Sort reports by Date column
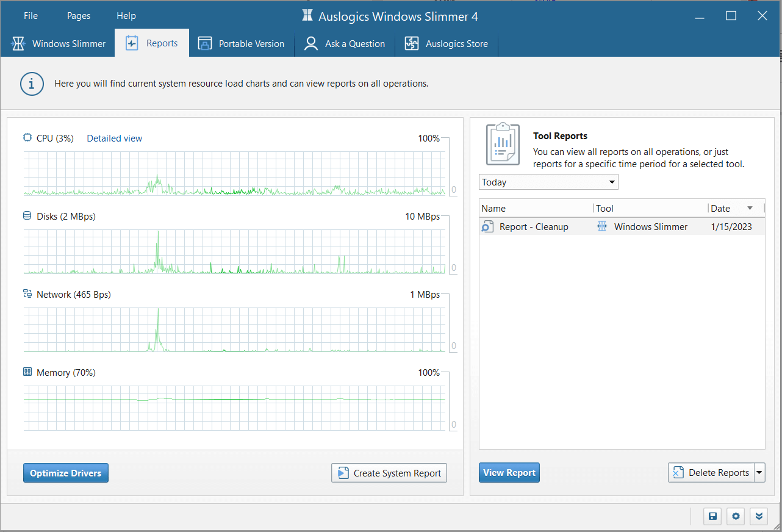The width and height of the screenshot is (782, 532). click(736, 208)
